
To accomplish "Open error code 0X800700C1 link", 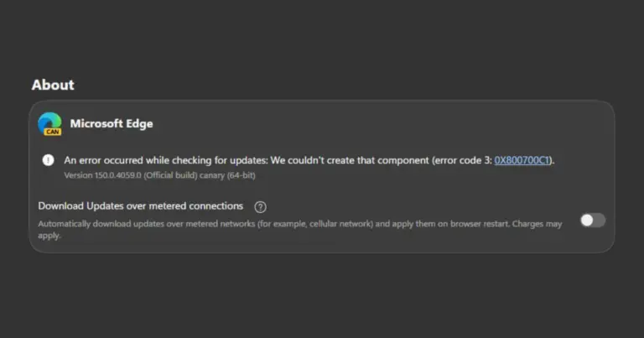I will [522, 160].
